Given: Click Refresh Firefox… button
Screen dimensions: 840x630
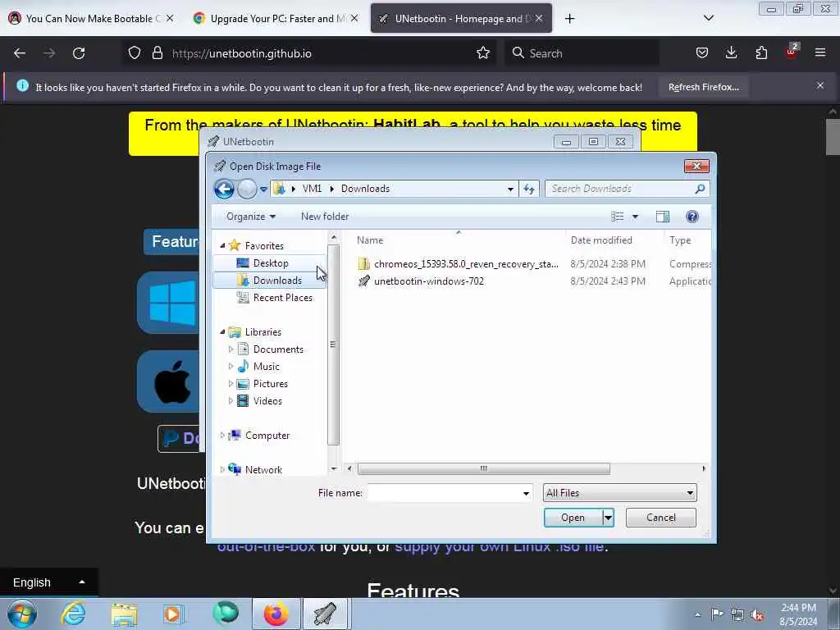Looking at the screenshot, I should pos(703,87).
